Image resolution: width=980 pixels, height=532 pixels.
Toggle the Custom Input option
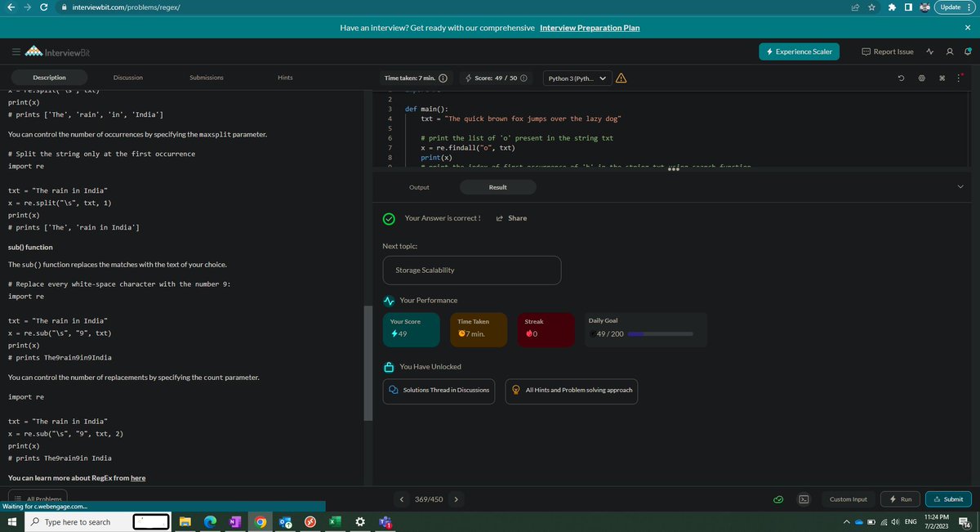pyautogui.click(x=849, y=498)
